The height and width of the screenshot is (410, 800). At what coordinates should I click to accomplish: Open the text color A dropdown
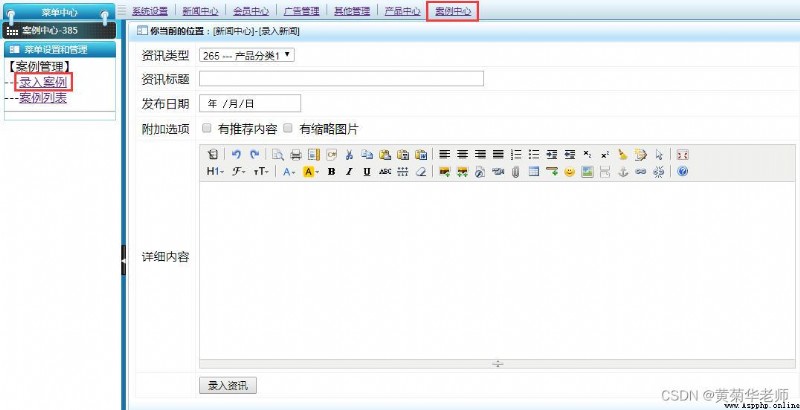pyautogui.click(x=289, y=172)
